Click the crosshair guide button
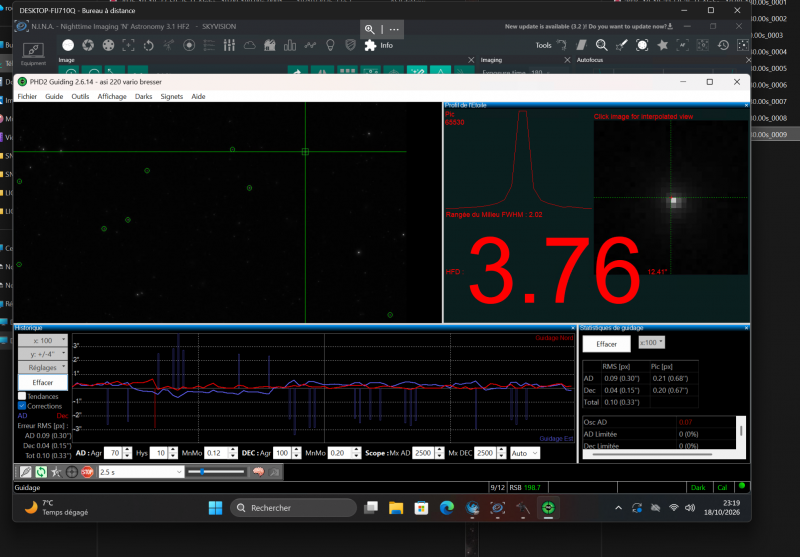The width and height of the screenshot is (800, 557). pos(71,472)
